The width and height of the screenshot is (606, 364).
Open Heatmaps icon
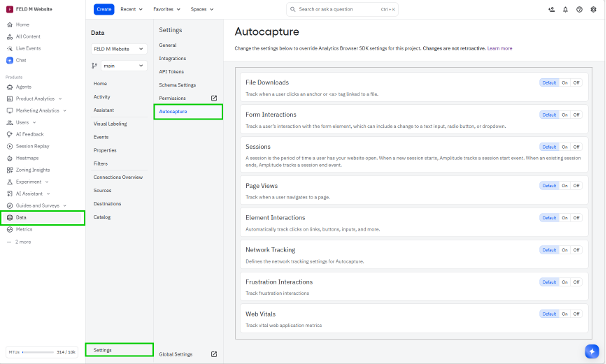click(10, 158)
